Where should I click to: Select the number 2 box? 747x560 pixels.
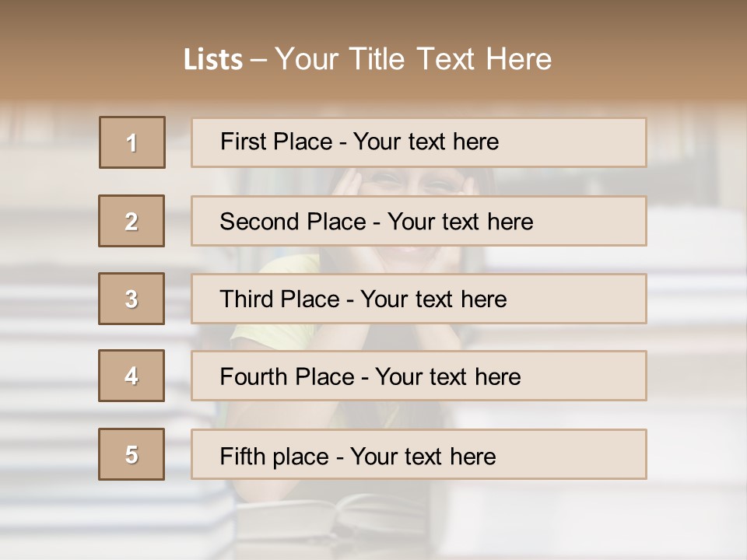click(x=132, y=221)
